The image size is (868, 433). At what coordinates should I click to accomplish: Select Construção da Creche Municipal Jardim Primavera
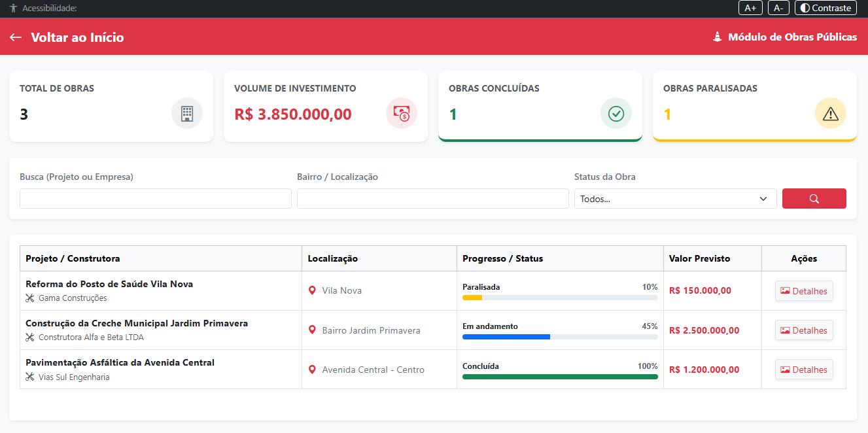click(x=137, y=323)
